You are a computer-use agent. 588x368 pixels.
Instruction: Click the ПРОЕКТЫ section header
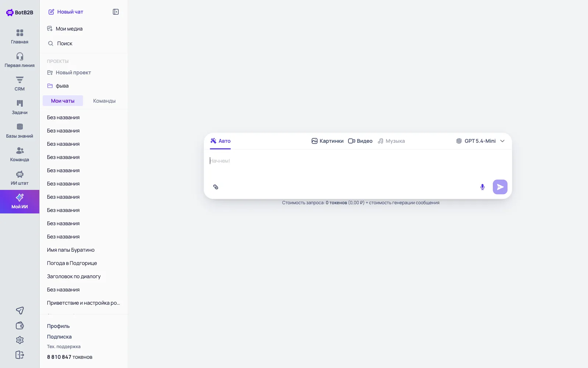58,61
